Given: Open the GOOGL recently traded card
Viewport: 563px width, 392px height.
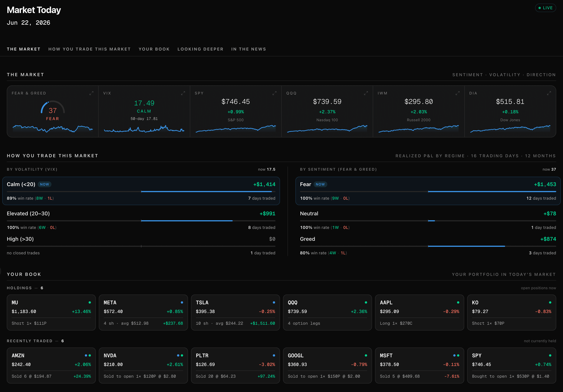Looking at the screenshot, I should [x=327, y=366].
